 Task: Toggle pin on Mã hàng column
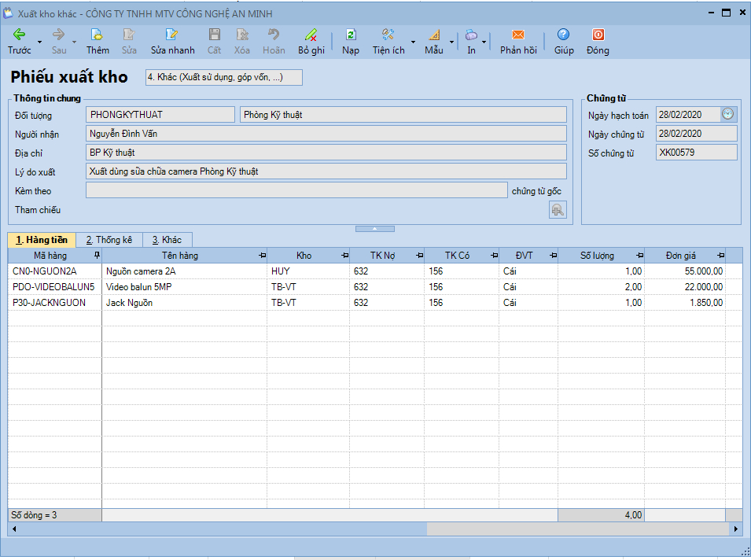(97, 256)
